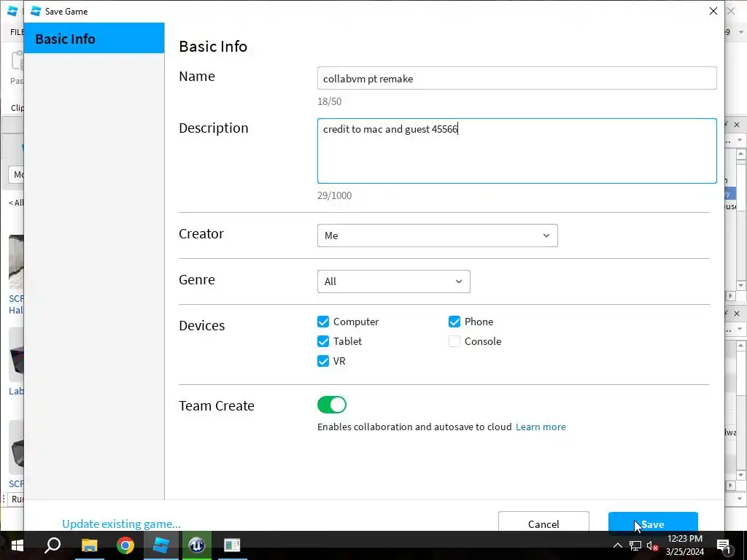Screen dimensions: 747x560
Task: Open the upper right panel dropdown arrow
Action: [740, 141]
